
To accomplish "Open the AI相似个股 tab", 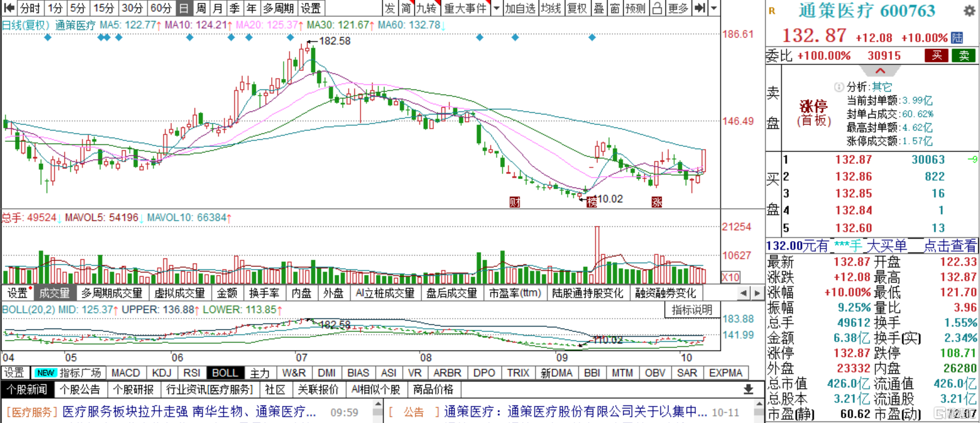I will click(376, 389).
